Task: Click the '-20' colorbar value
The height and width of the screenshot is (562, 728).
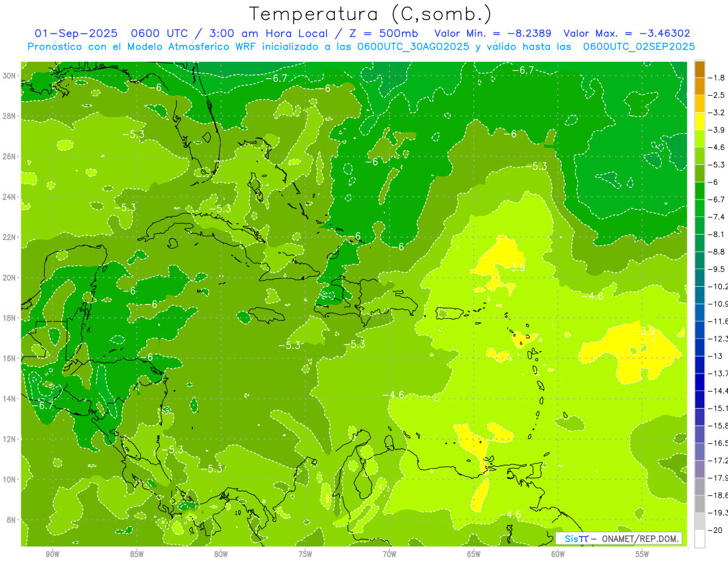Action: (x=715, y=530)
